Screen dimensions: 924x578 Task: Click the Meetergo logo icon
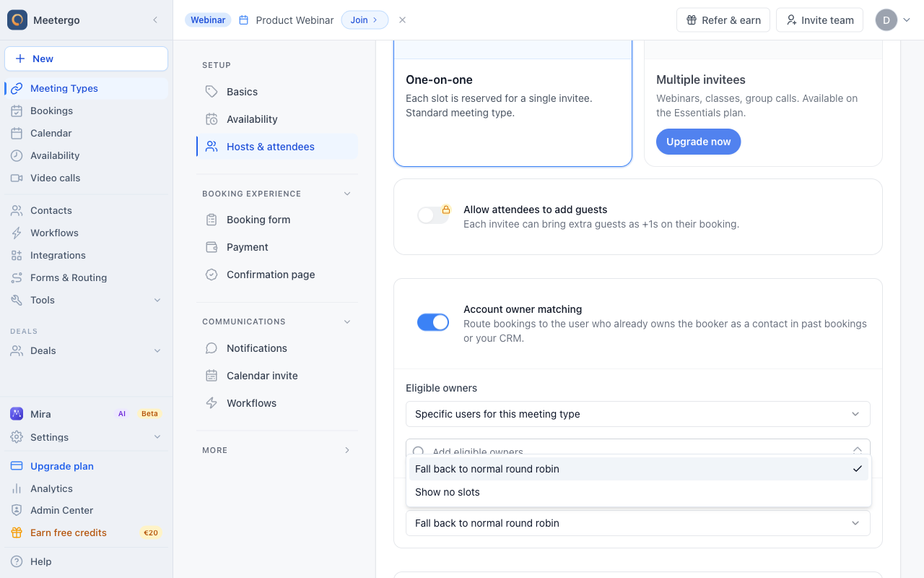(17, 20)
